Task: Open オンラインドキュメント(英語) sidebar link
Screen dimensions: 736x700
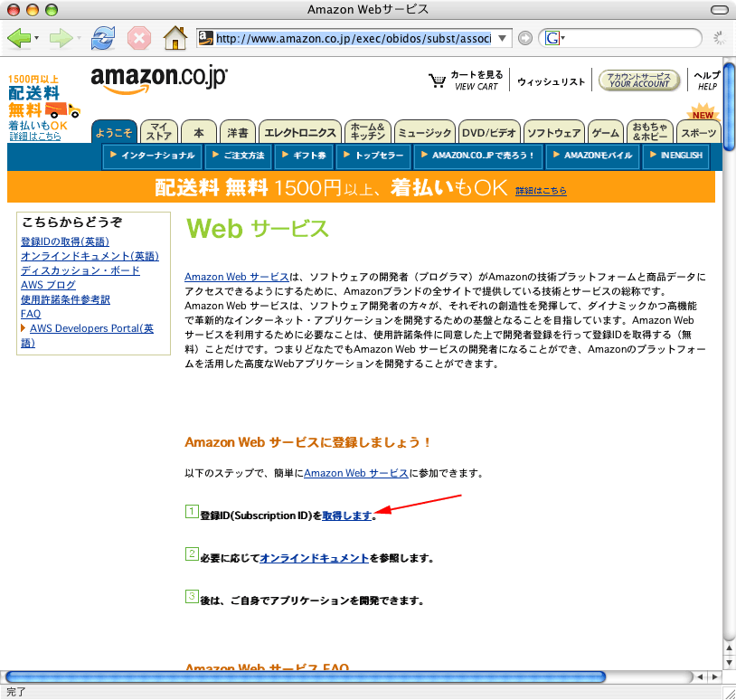Action: pos(90,256)
